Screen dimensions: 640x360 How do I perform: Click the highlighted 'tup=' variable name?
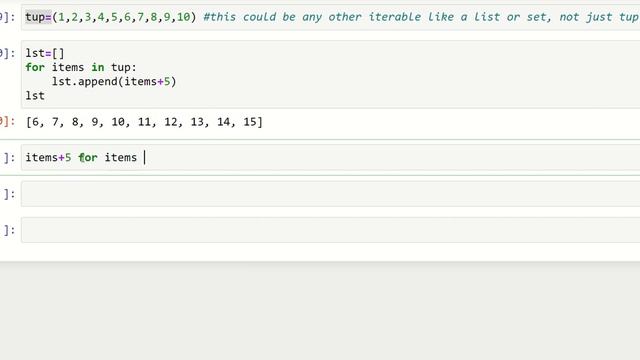coord(38,17)
